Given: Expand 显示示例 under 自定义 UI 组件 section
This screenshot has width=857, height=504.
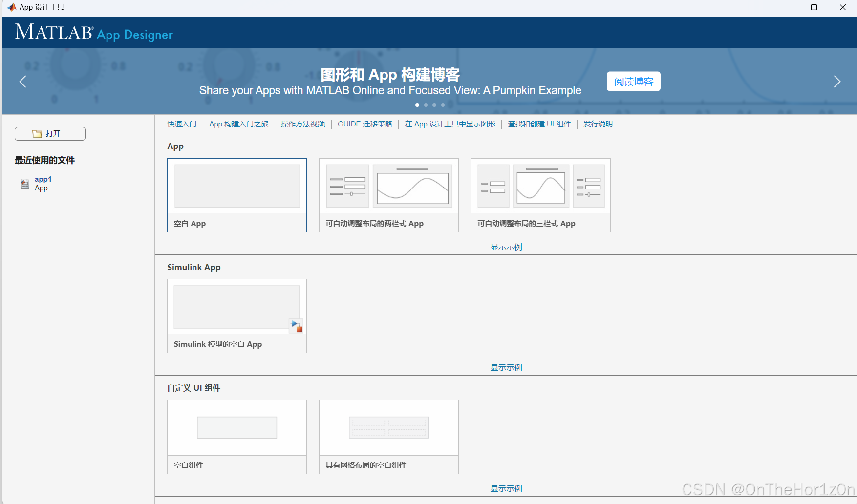Looking at the screenshot, I should (x=506, y=489).
